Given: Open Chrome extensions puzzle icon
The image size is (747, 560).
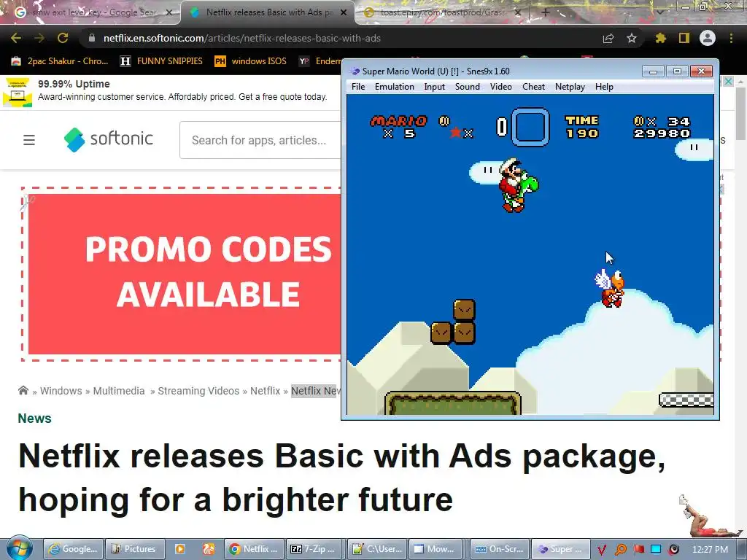Looking at the screenshot, I should point(661,38).
